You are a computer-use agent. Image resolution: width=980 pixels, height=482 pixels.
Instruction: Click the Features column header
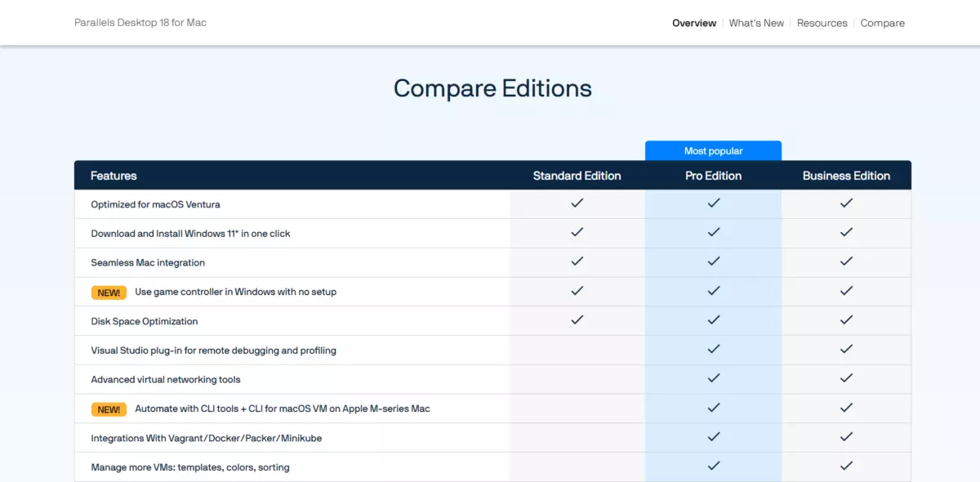(114, 176)
